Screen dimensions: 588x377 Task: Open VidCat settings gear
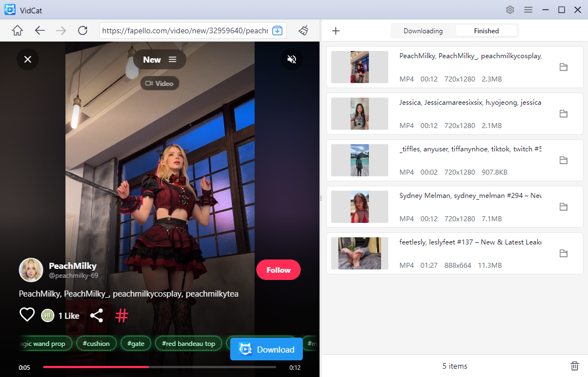click(510, 10)
